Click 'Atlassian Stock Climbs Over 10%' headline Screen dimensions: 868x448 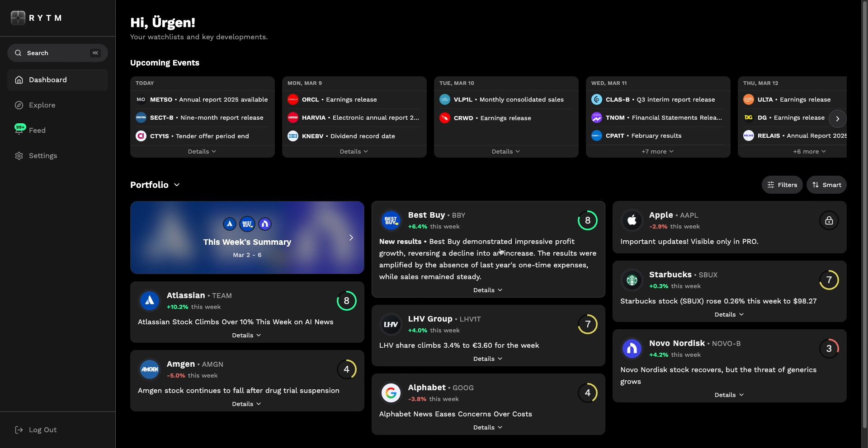click(236, 322)
